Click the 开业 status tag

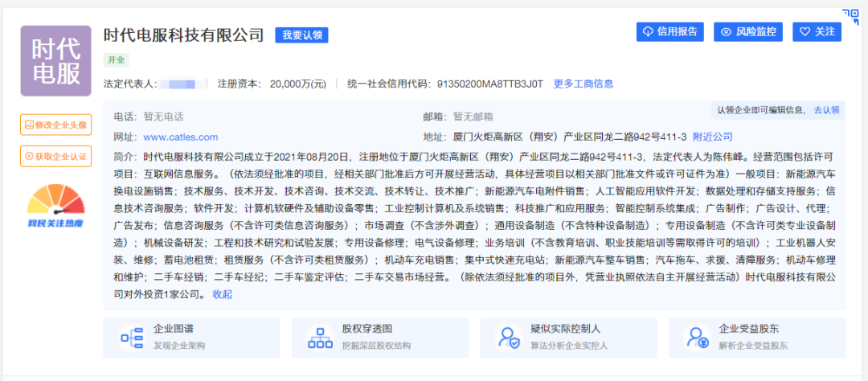[x=117, y=59]
